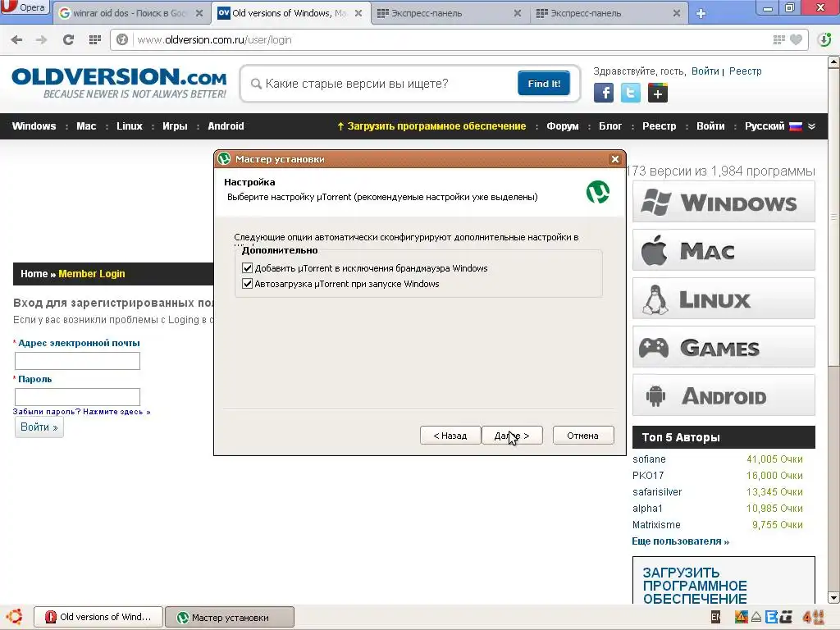
Task: Click the uTorrent logo in installer
Action: point(598,192)
